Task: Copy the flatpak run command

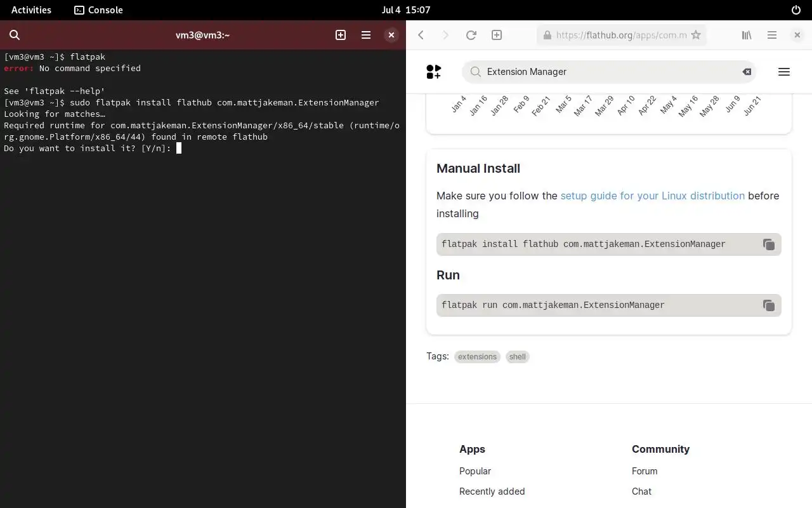Action: click(x=769, y=305)
